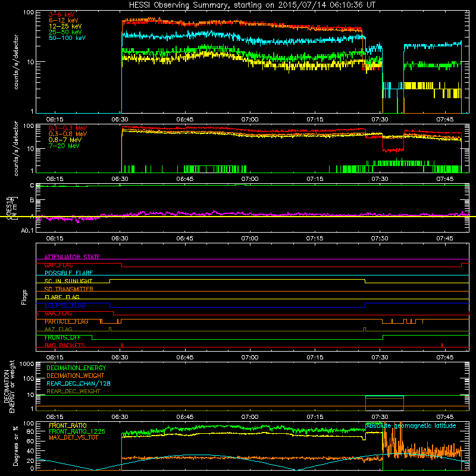
Task: Click the 12-25 keV legend entry
Action: [x=65, y=26]
